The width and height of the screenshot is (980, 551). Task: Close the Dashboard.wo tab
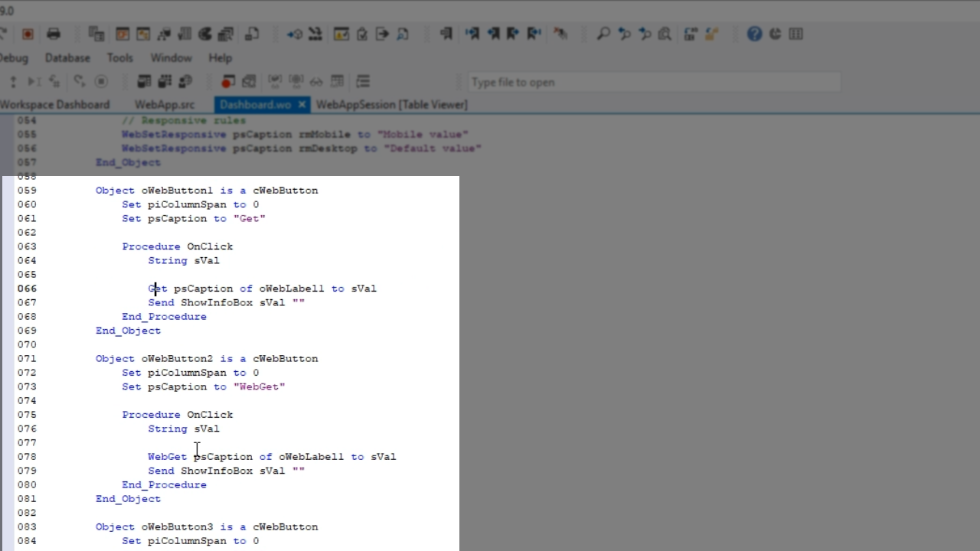point(302,104)
